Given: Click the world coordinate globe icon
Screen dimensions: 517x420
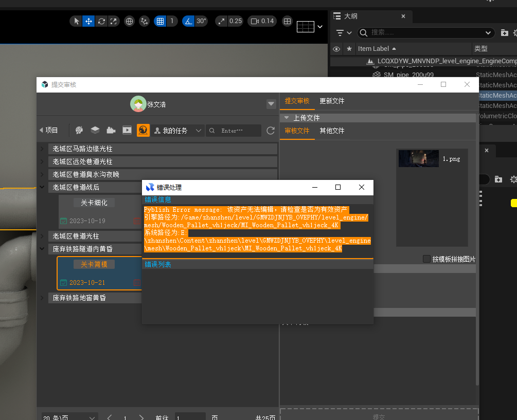Looking at the screenshot, I should [130, 21].
